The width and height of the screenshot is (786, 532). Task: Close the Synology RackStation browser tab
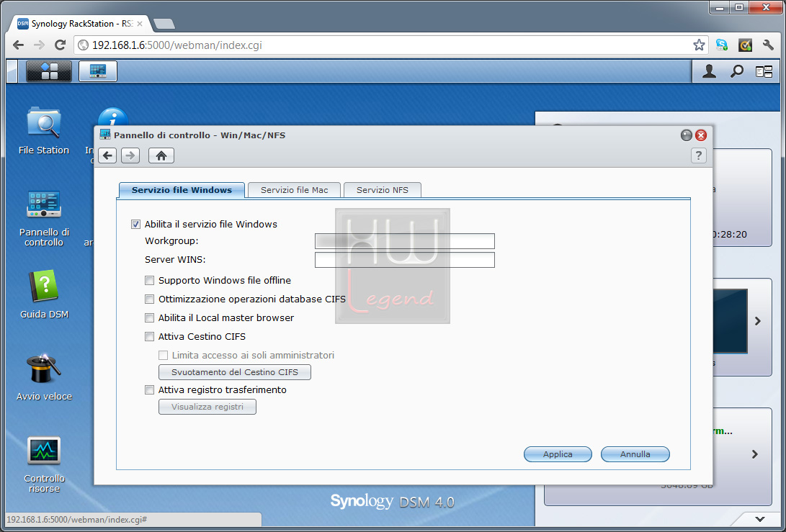(140, 24)
